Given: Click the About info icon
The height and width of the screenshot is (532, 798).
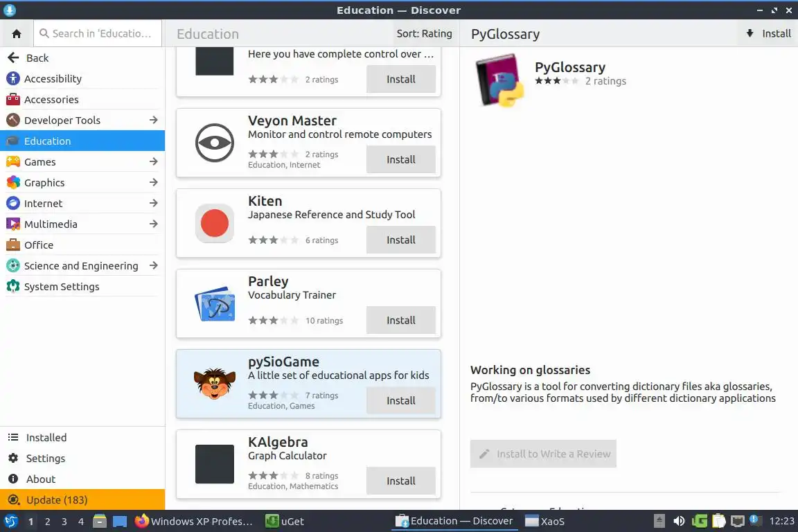Looking at the screenshot, I should (x=13, y=479).
